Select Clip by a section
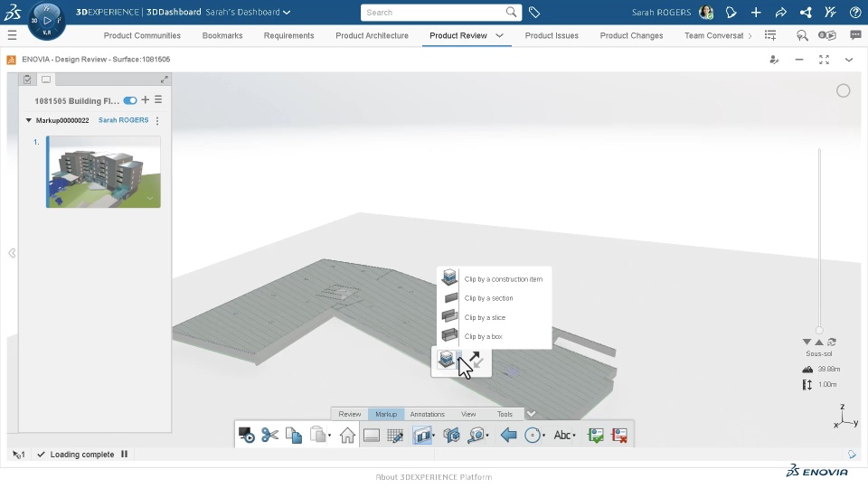The height and width of the screenshot is (488, 868). tap(494, 298)
